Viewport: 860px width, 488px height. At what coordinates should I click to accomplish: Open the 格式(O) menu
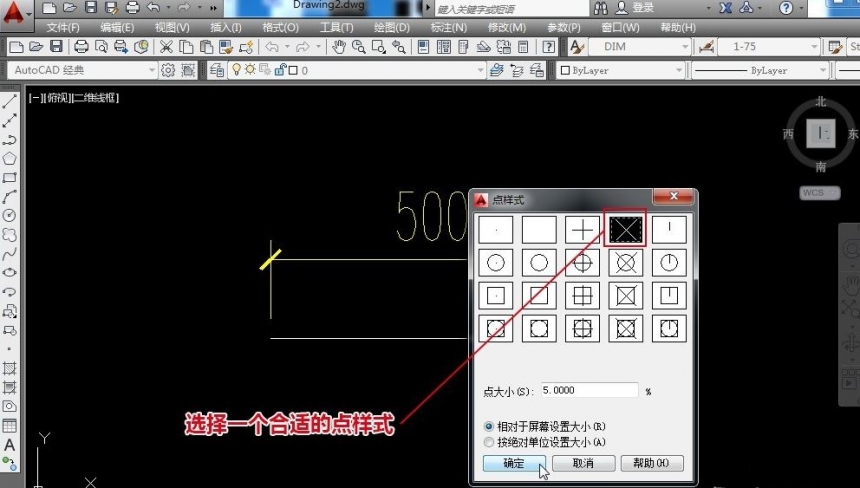coord(280,27)
